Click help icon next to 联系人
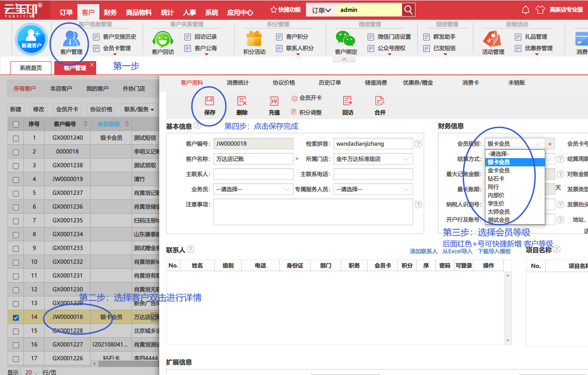This screenshot has width=588, height=375. click(x=190, y=249)
